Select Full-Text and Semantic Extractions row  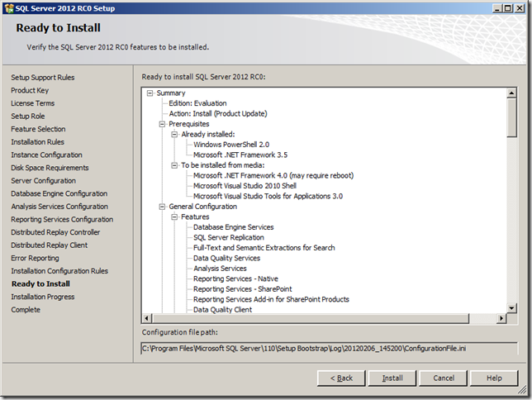tap(264, 248)
